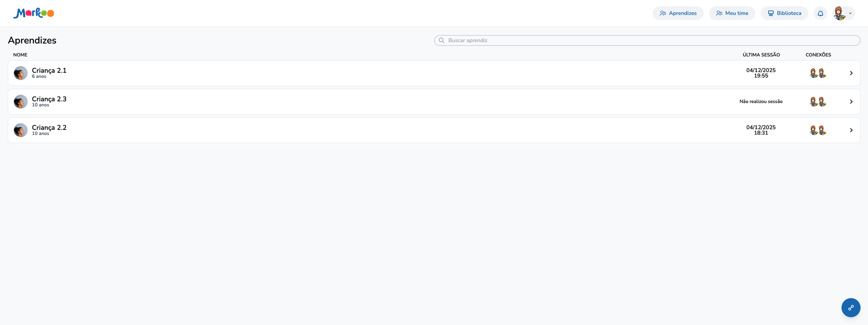Viewport: 868px width, 325px height.
Task: Click the Markoo logo
Action: [x=33, y=13]
